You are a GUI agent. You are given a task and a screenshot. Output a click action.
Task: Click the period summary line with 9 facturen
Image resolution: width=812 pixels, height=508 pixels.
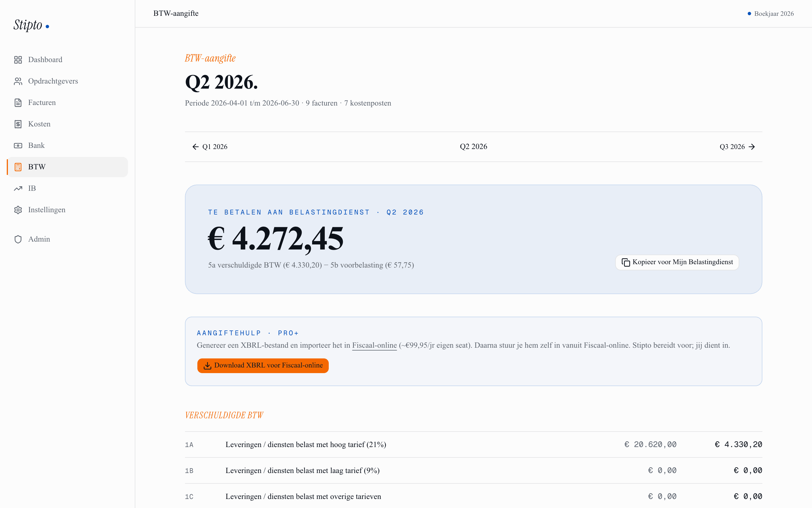[x=288, y=103]
